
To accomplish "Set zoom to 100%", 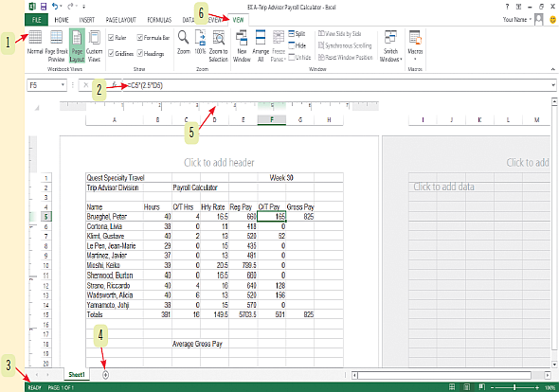I will pos(200,43).
